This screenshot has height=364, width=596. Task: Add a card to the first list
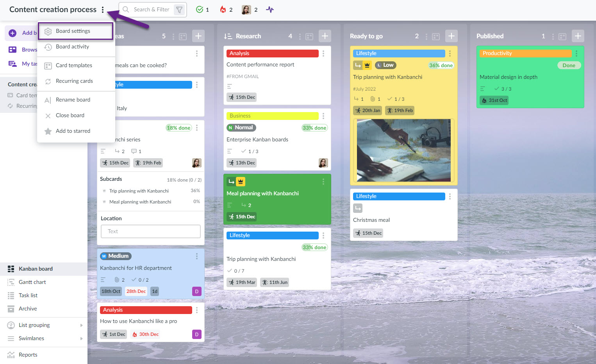coord(198,36)
